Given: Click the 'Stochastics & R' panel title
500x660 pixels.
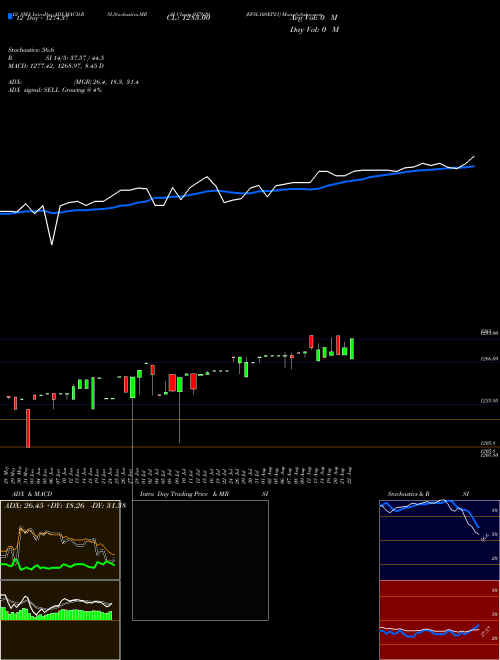Looking at the screenshot, I should coord(408,494).
